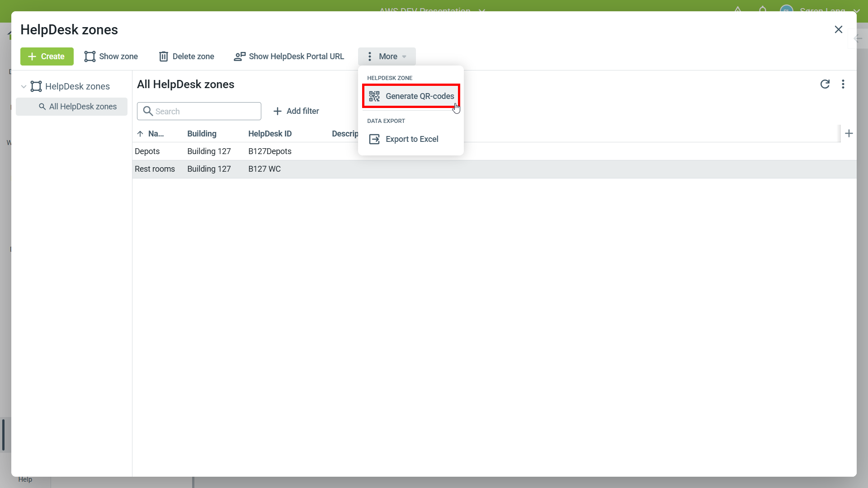The image size is (868, 488).
Task: Click the Delete zone trash icon
Action: coord(163,56)
